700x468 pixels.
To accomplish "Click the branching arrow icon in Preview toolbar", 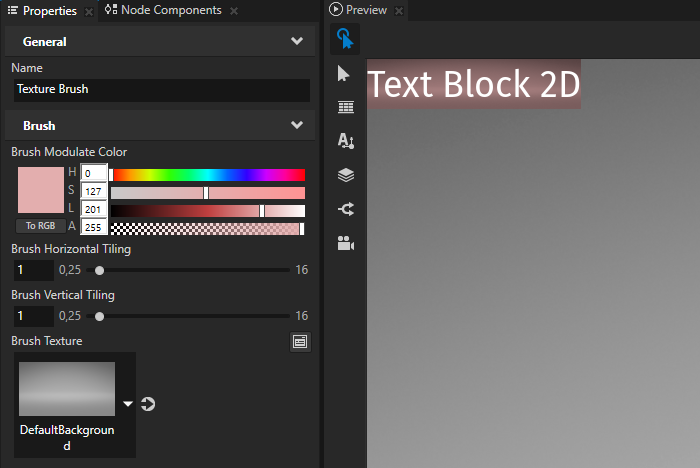I will [345, 209].
